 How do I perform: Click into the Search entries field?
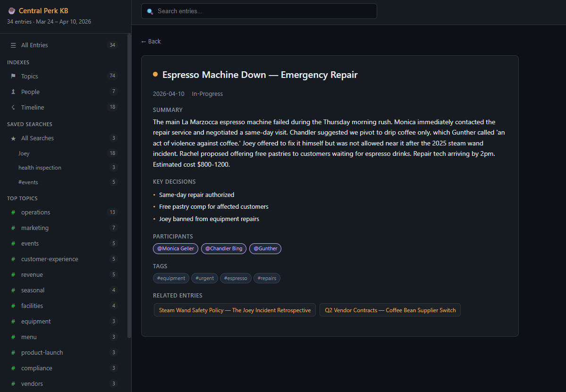pos(264,11)
